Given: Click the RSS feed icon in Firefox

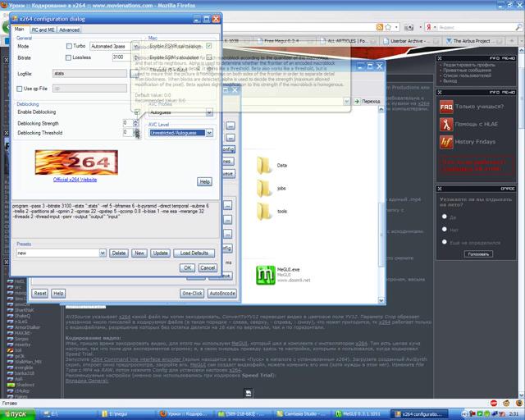Looking at the screenshot, I should click(x=379, y=27).
